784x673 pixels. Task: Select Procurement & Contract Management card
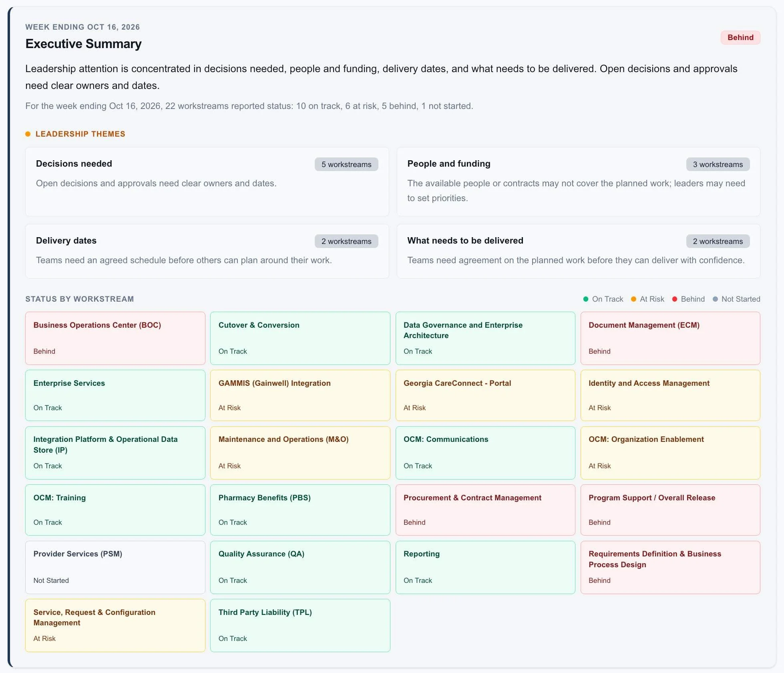pyautogui.click(x=485, y=510)
